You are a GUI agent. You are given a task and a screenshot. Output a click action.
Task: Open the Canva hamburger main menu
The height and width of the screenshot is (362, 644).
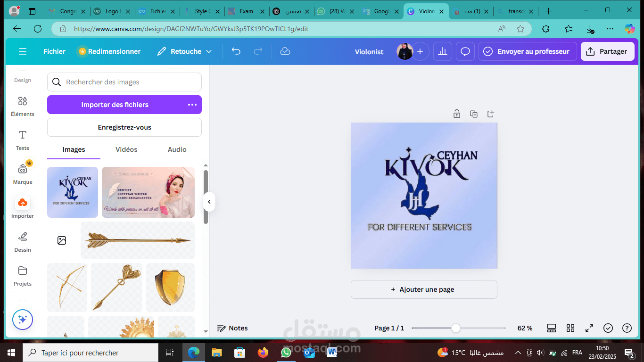(23, 51)
